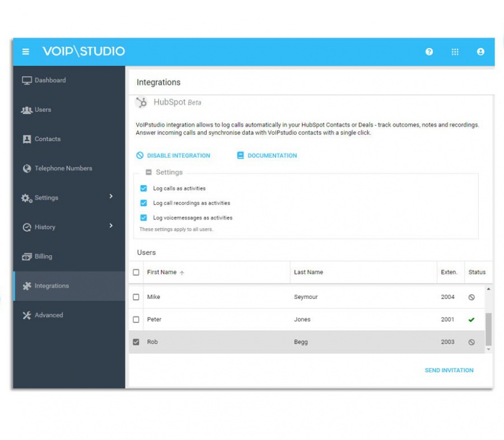504x440 pixels.
Task: Go to Advanced in the sidebar
Action: [48, 315]
